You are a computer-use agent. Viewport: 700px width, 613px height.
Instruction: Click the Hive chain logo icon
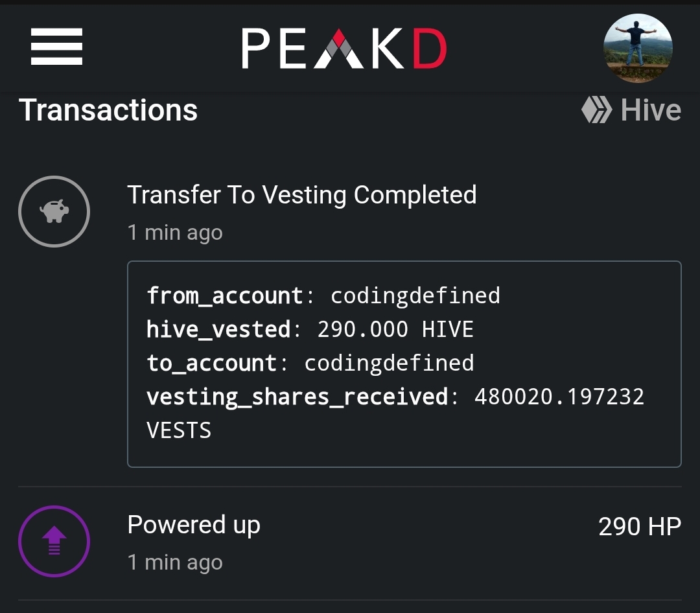(596, 110)
